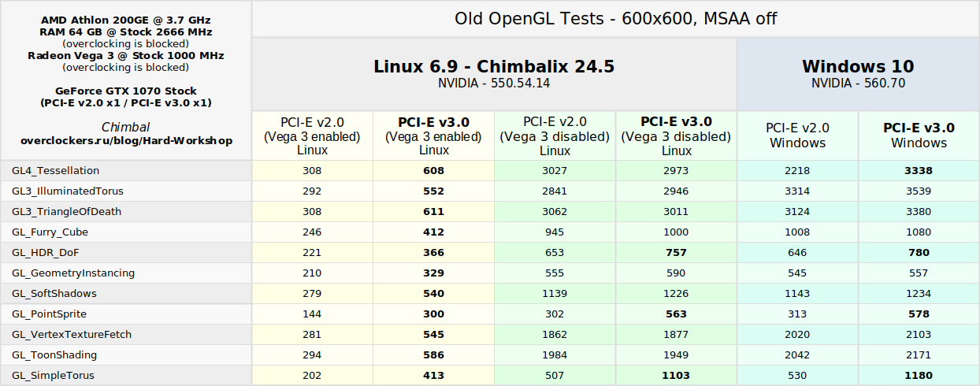The image size is (980, 386).
Task: Click the Old OpenGL Tests title header
Action: 615,19
